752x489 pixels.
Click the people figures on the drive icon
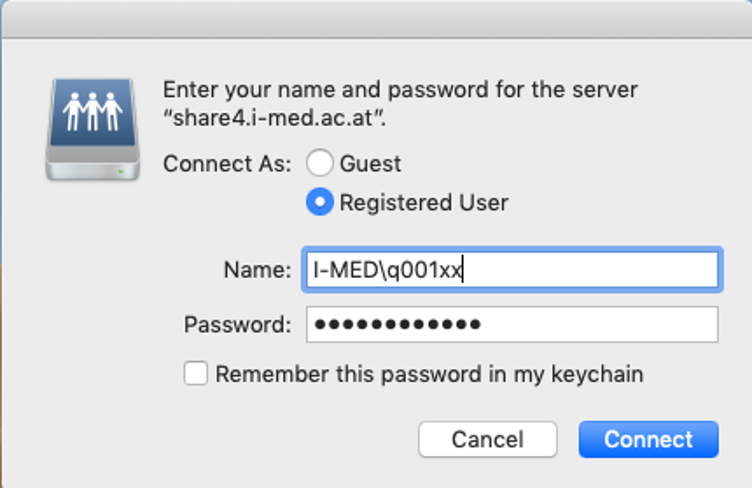coord(92,111)
